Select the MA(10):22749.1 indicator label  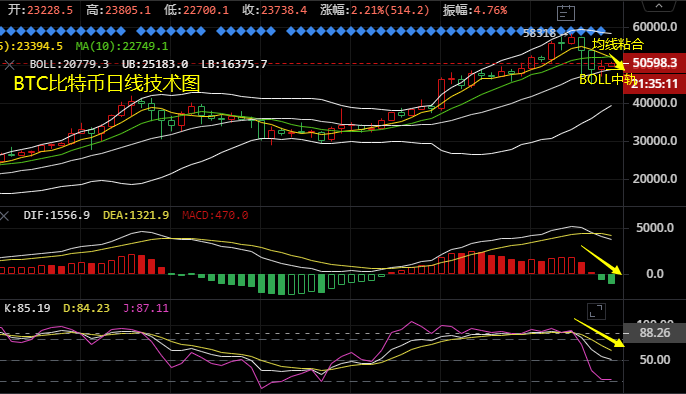tap(122, 46)
